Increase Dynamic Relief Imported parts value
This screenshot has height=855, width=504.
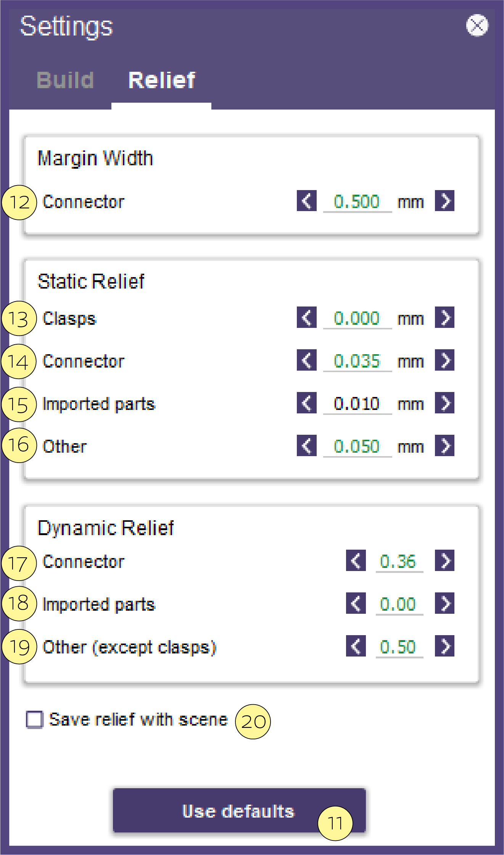(444, 603)
